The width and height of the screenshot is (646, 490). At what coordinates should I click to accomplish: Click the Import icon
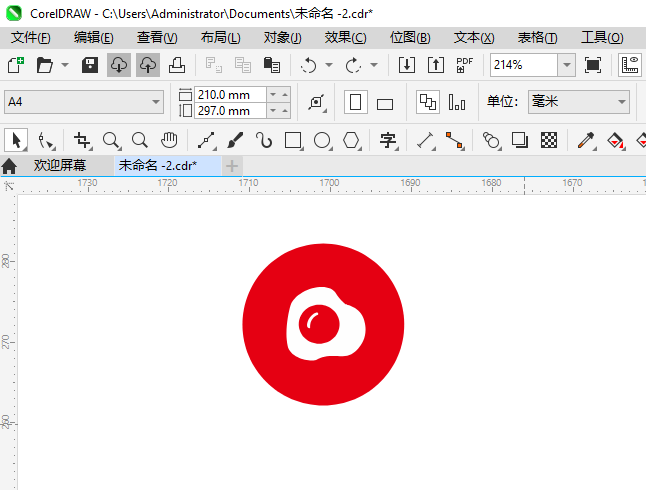pos(407,65)
